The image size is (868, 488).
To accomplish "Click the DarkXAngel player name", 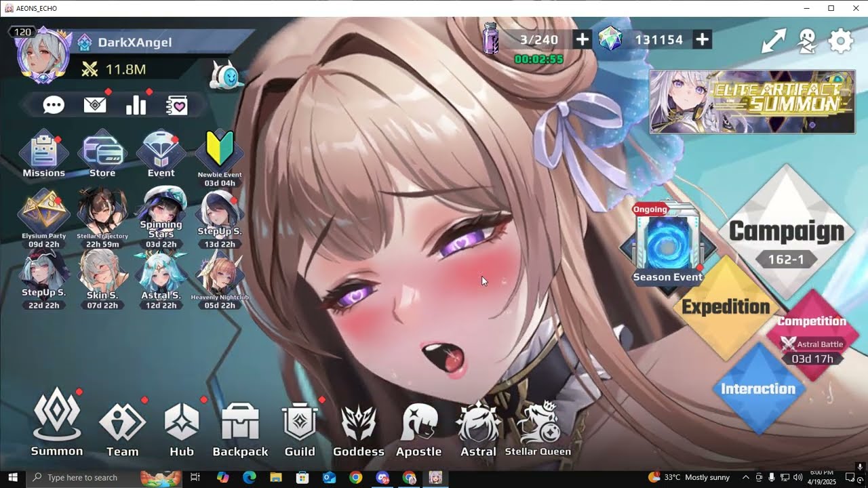I will click(134, 42).
